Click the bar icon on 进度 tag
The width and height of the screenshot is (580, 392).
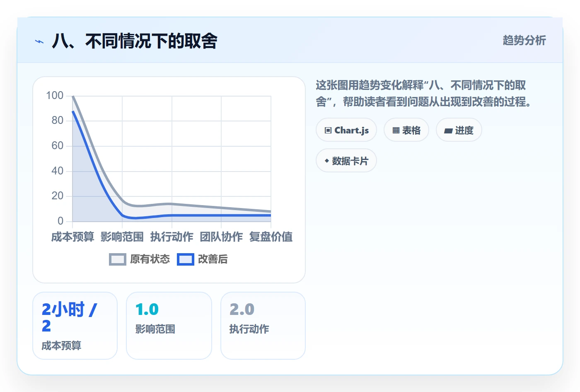(448, 131)
